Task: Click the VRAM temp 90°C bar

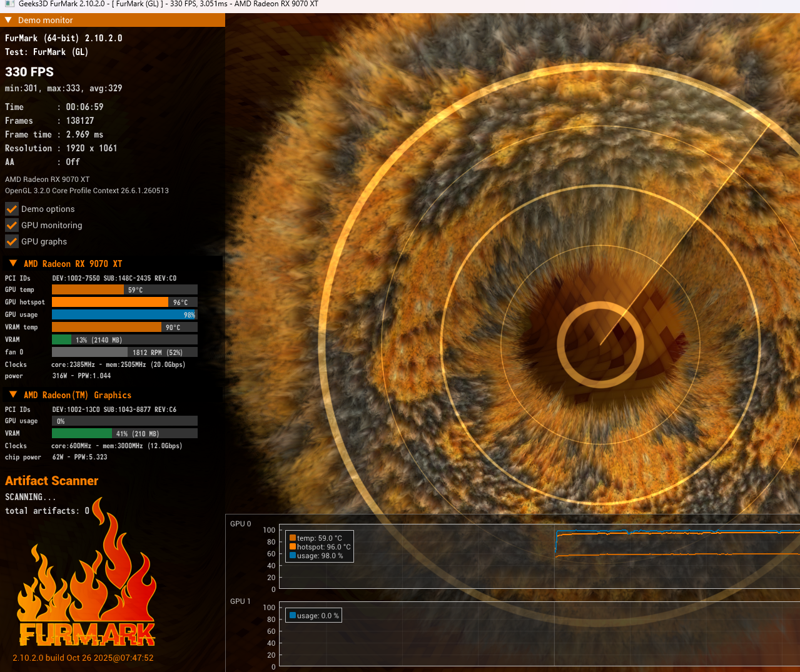Action: tap(124, 327)
